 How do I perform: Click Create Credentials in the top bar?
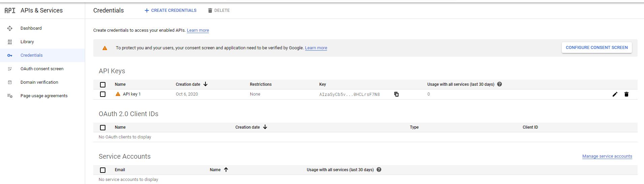point(170,10)
